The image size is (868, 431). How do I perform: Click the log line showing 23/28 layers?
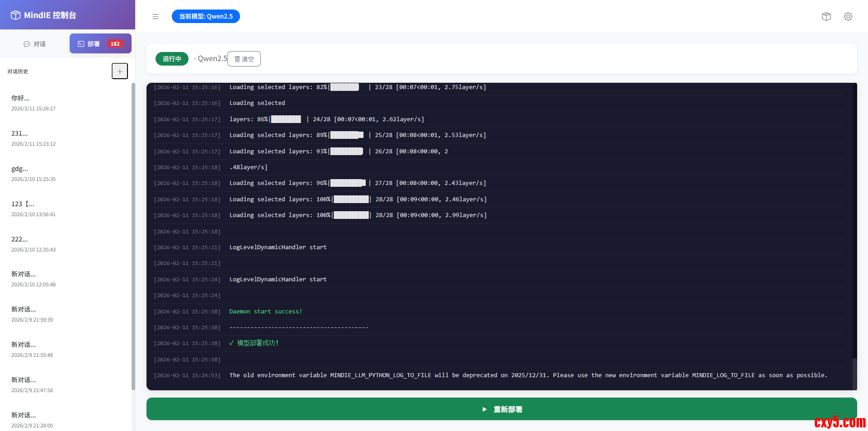[x=499, y=87]
